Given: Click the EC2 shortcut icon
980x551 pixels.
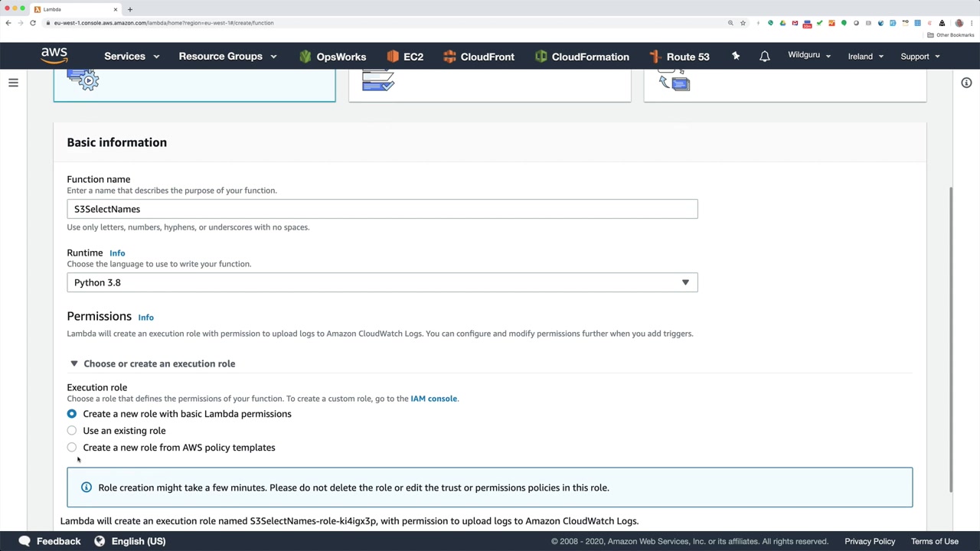Looking at the screenshot, I should 393,57.
